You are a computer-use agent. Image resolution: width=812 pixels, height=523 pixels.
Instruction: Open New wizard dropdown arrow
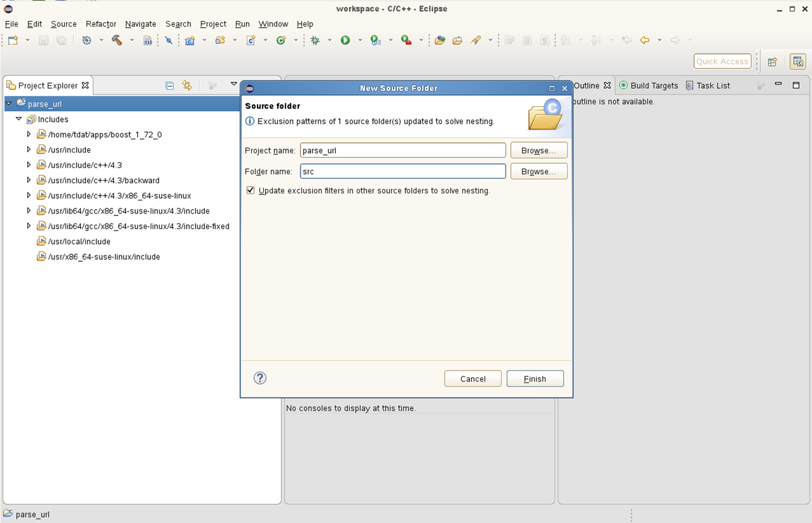coord(27,40)
